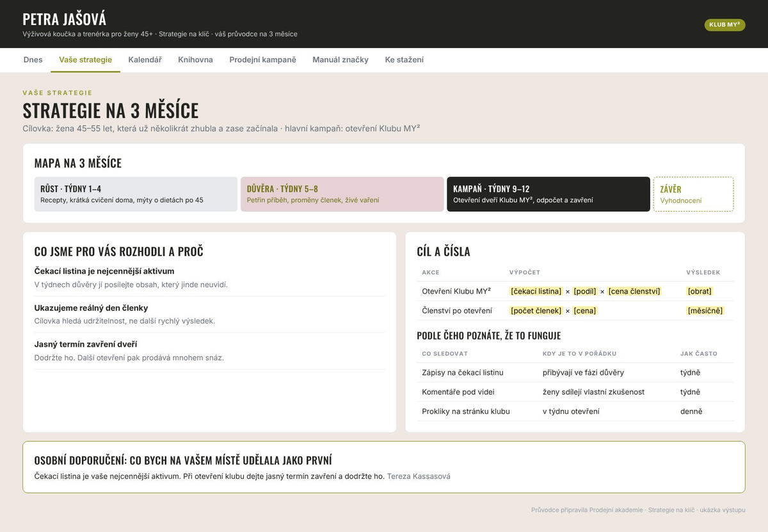Click the STRATEGIE NA 3 MĚSÍCE page title
This screenshot has height=532, width=768.
(x=110, y=110)
